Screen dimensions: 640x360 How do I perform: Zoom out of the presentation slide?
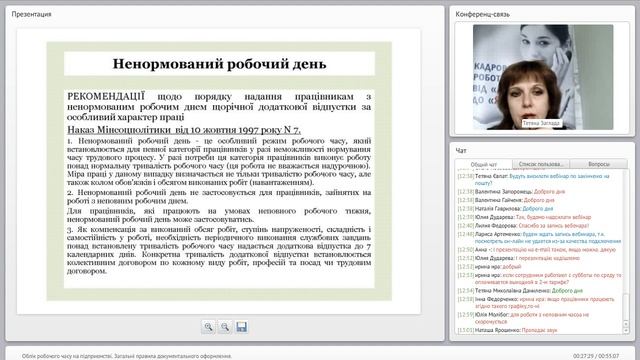(224, 327)
